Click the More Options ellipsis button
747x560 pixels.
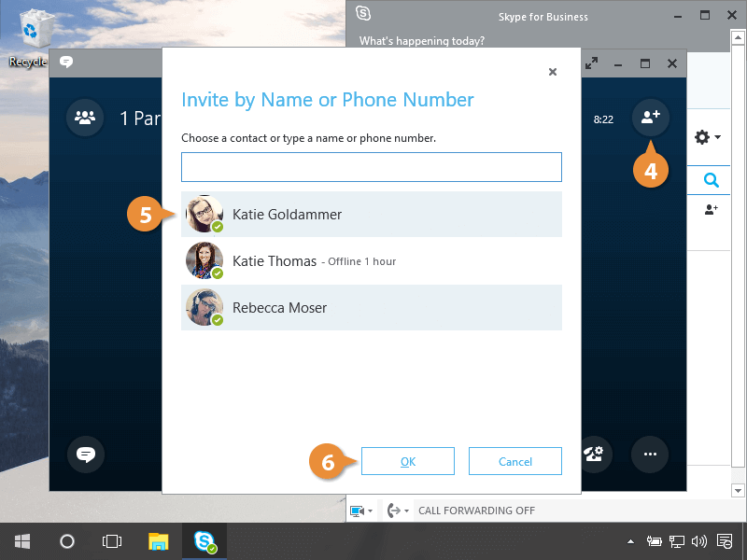650,455
